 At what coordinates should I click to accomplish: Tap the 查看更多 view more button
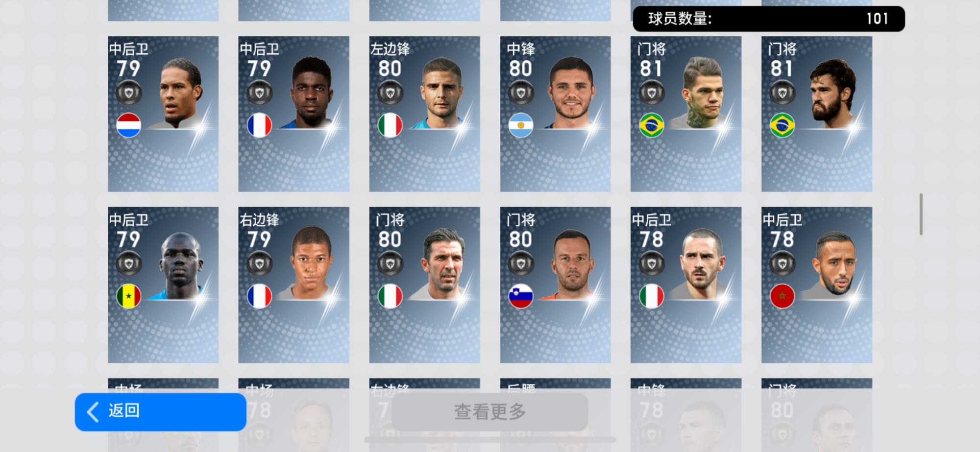pos(490,412)
